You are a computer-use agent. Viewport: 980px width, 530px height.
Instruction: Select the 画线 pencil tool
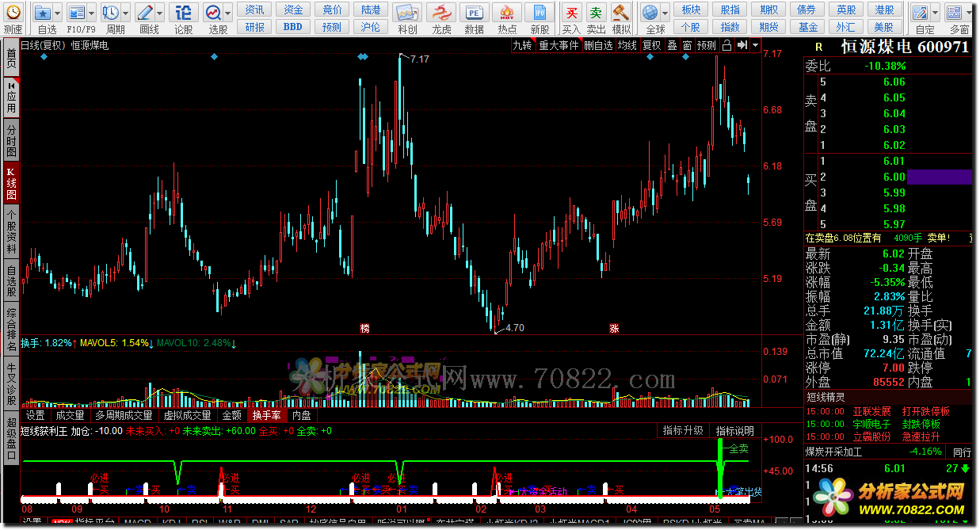[144, 13]
